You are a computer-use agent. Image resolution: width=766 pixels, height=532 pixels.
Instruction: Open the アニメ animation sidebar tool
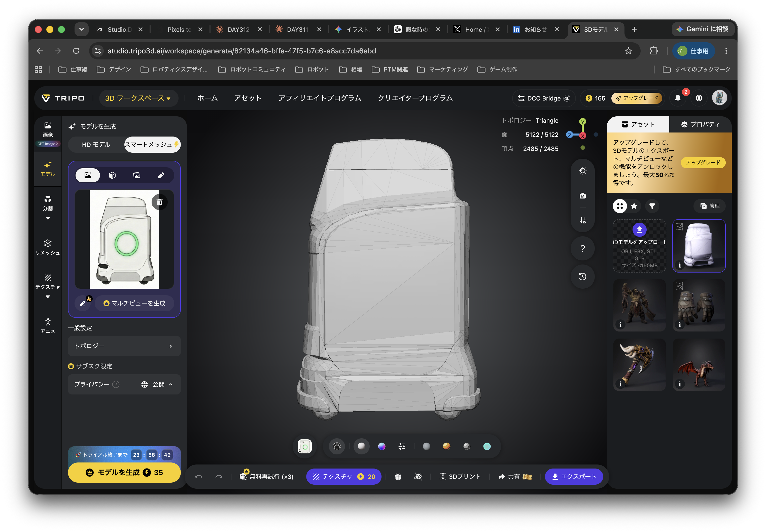(x=48, y=326)
